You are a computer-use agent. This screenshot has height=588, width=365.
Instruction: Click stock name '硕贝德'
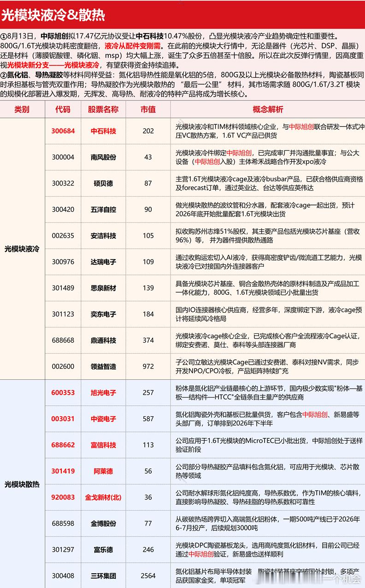pyautogui.click(x=103, y=183)
